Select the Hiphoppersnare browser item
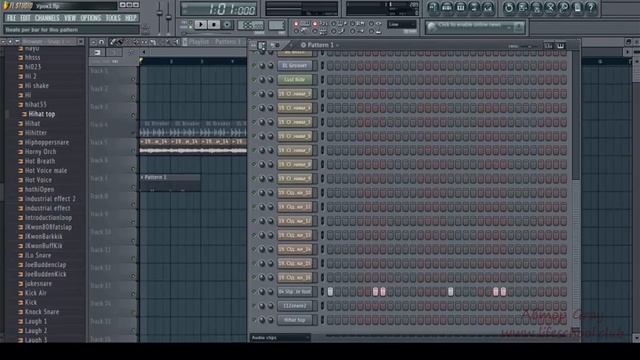640x360 pixels. click(x=47, y=142)
